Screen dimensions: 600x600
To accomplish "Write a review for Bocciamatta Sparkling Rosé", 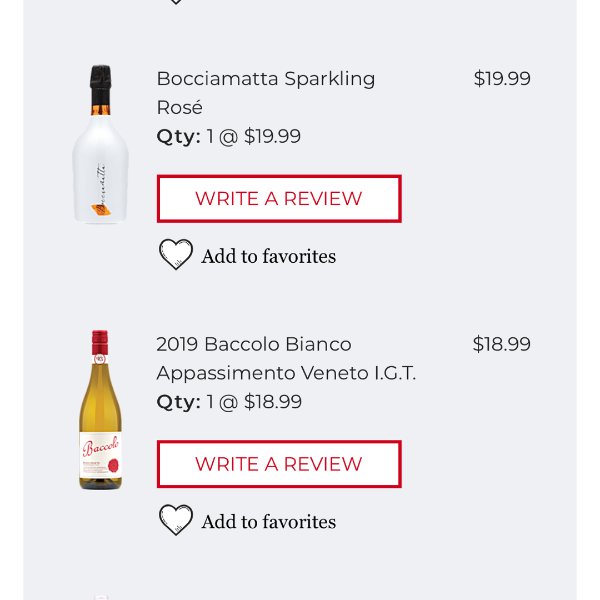I will tap(279, 199).
